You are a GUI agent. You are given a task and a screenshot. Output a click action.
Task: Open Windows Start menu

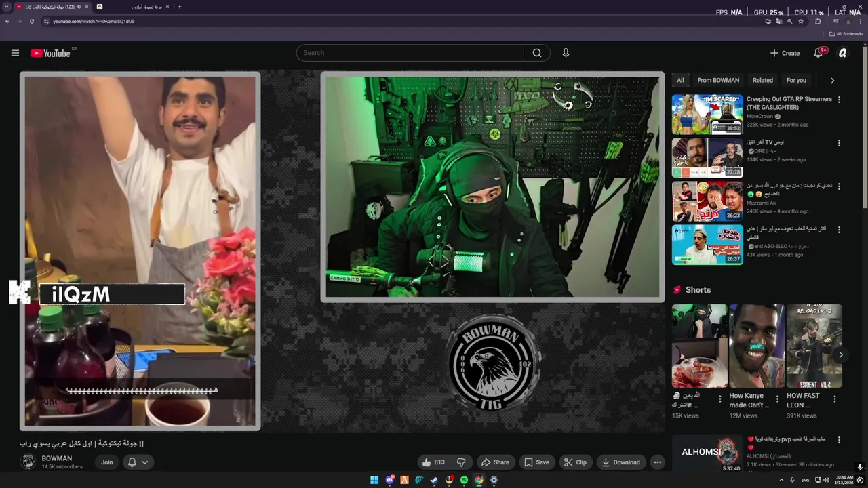[x=374, y=480]
